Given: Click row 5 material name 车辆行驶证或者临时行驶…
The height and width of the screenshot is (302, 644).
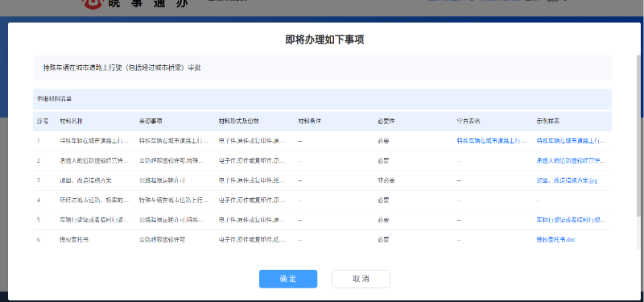Looking at the screenshot, I should pos(94,220).
